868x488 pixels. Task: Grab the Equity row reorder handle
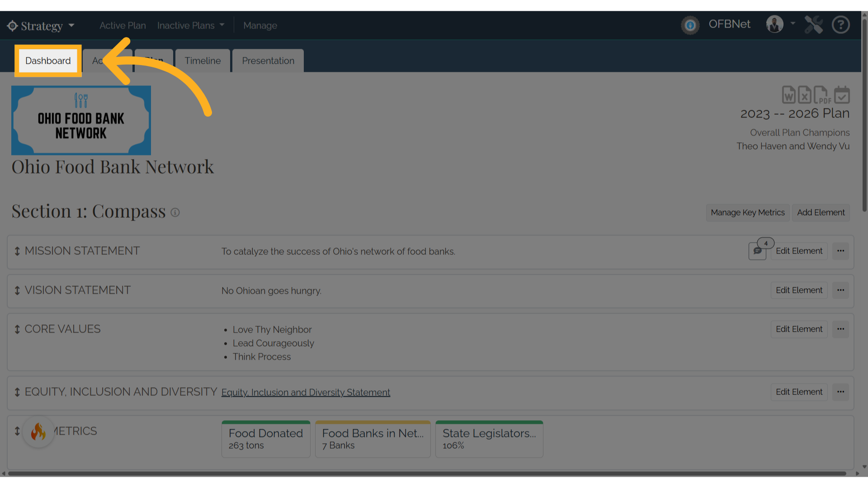(x=17, y=392)
